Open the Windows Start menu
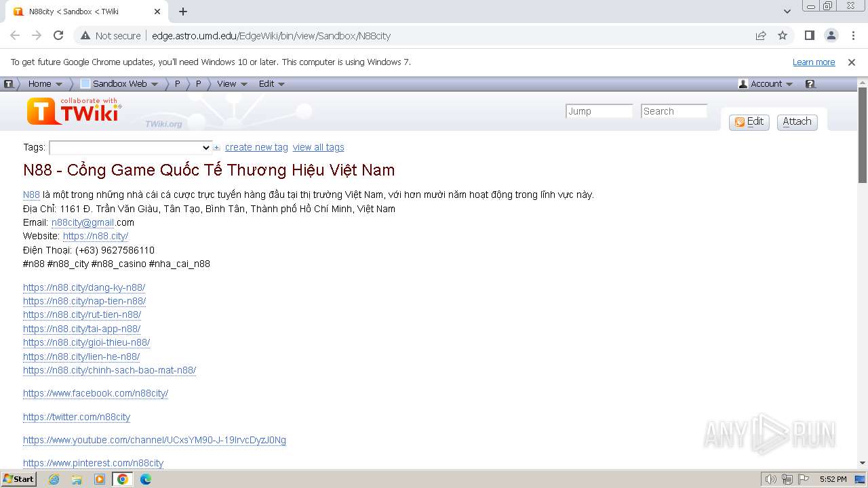The width and height of the screenshot is (868, 488). point(19,479)
